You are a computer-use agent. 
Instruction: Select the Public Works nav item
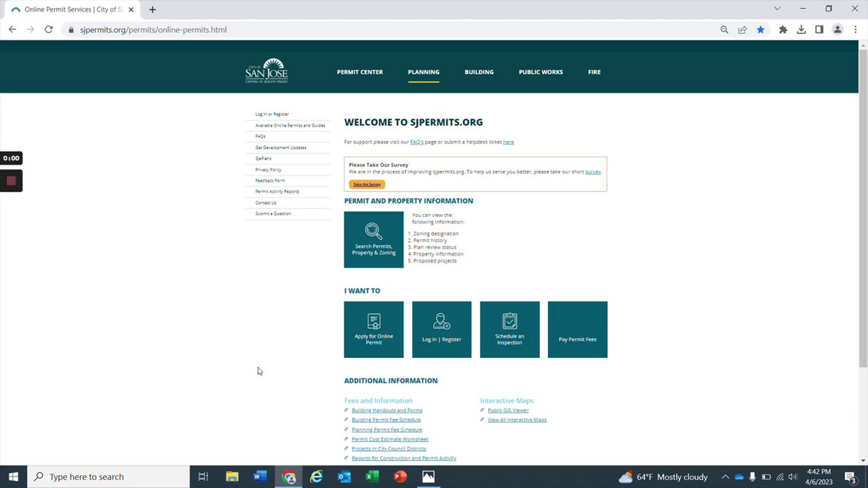pos(541,72)
